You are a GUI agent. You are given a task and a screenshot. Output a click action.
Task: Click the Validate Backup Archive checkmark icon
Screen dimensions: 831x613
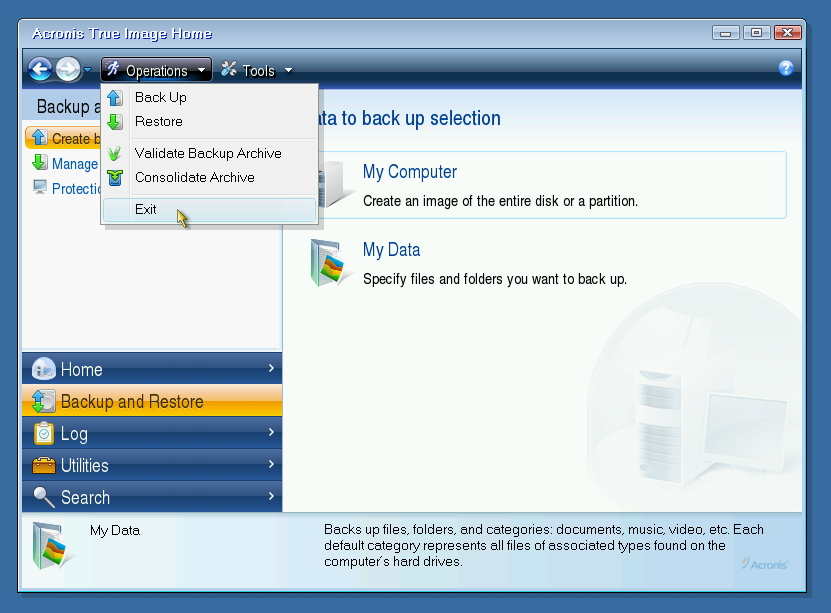[x=115, y=153]
